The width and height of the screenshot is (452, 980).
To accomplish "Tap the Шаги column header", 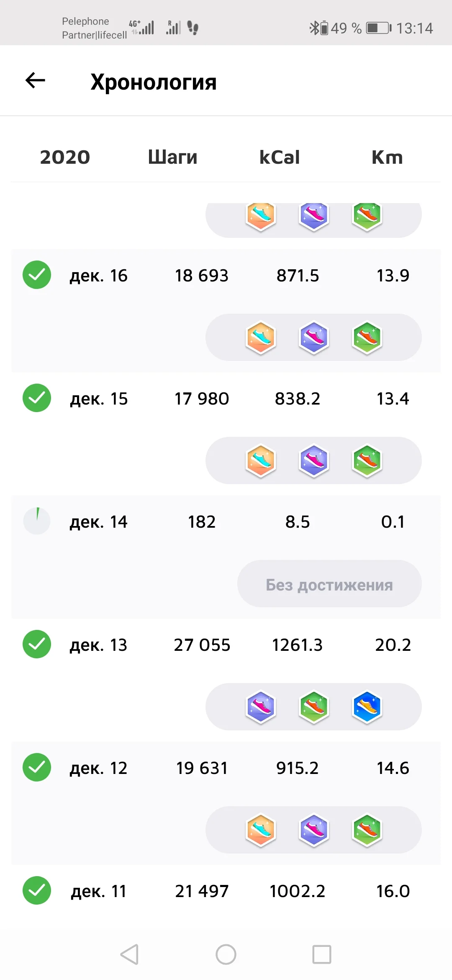I will (172, 157).
